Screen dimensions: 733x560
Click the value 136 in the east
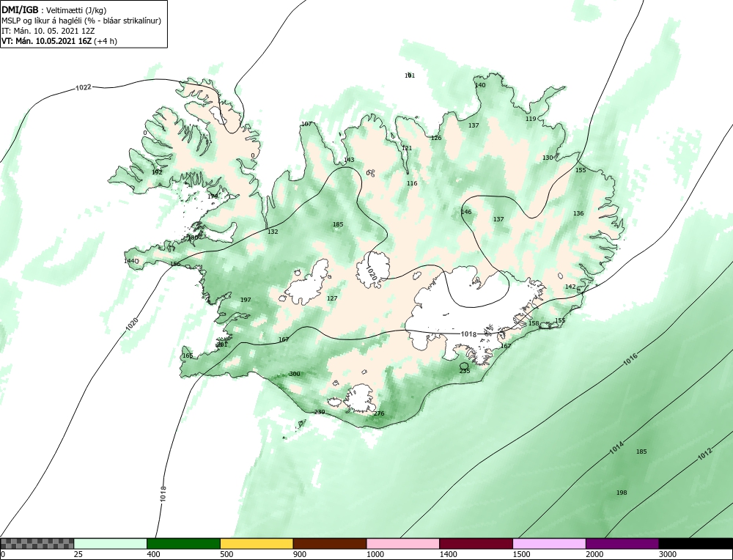(578, 213)
